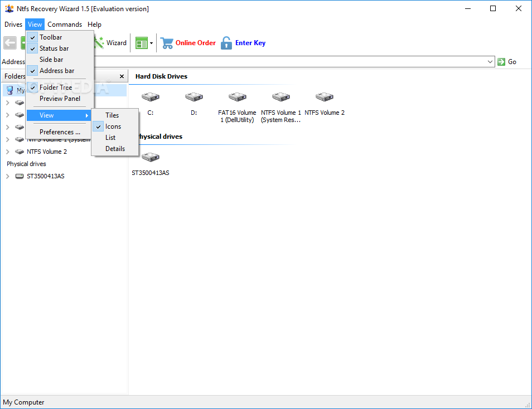This screenshot has width=532, height=409.
Task: Open the Address bar dropdown arrow
Action: click(490, 62)
